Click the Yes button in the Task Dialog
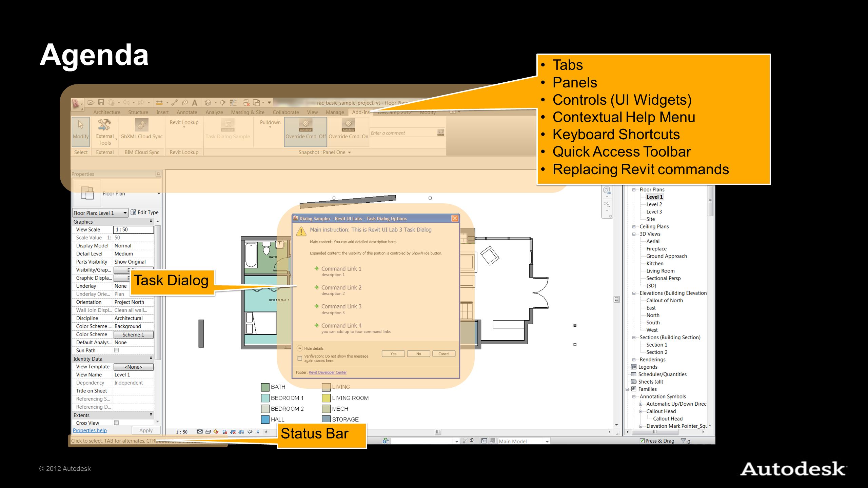The height and width of the screenshot is (488, 868). pyautogui.click(x=393, y=354)
